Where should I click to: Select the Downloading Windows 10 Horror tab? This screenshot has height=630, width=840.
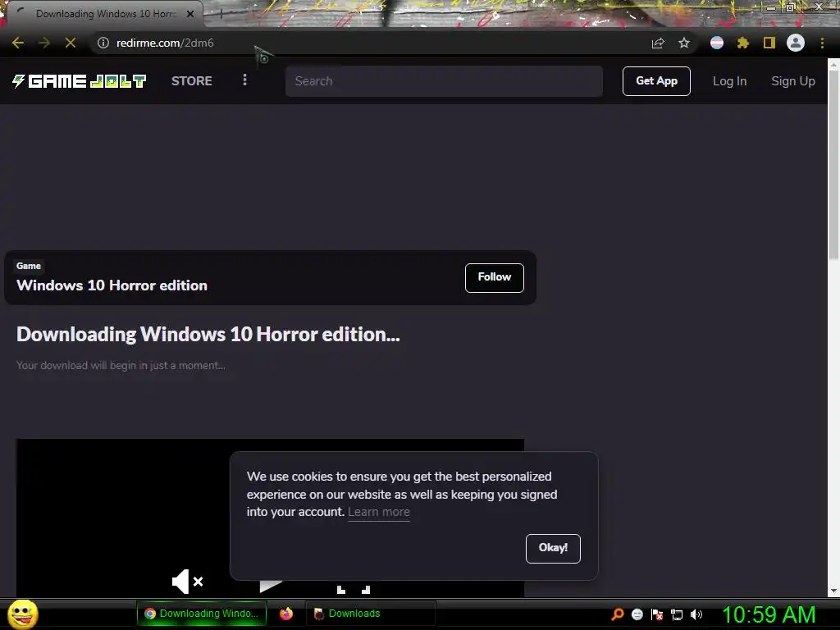coord(106,14)
